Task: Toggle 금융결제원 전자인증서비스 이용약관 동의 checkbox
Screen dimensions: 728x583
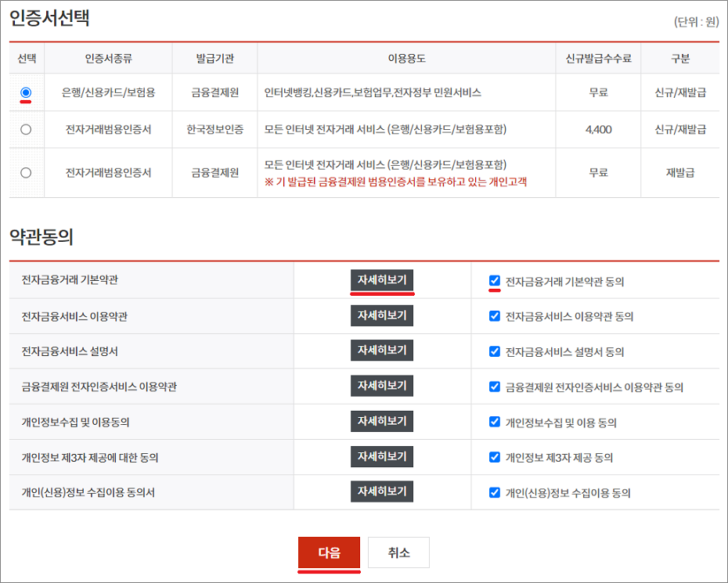Action: click(x=495, y=387)
